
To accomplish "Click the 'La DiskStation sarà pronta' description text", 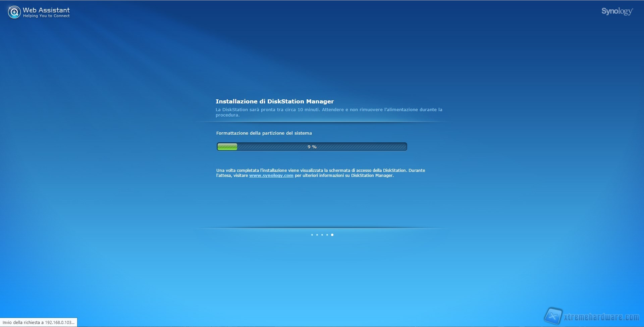I will (x=329, y=110).
